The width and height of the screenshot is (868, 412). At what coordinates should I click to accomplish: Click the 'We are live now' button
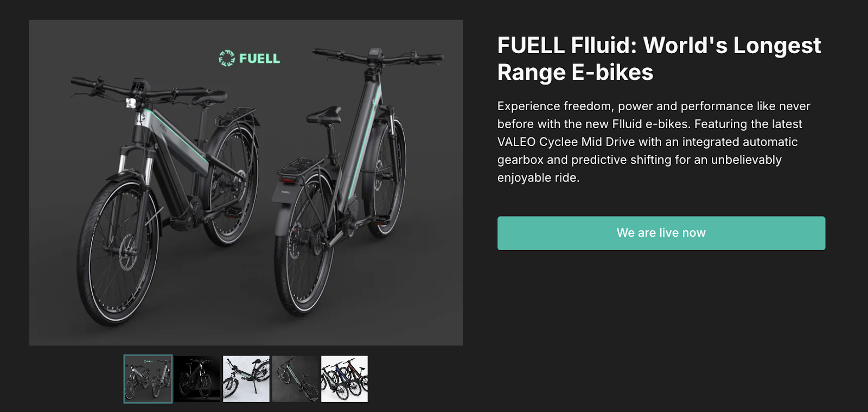tap(661, 233)
